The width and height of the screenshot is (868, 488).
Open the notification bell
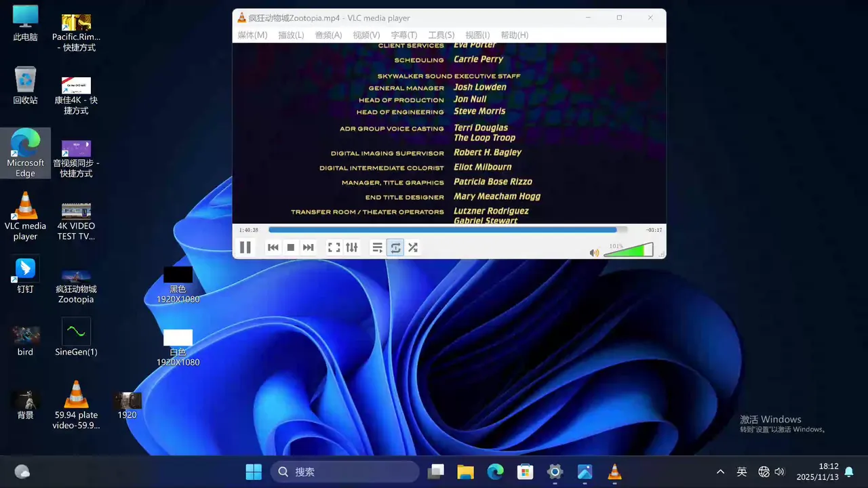point(848,472)
